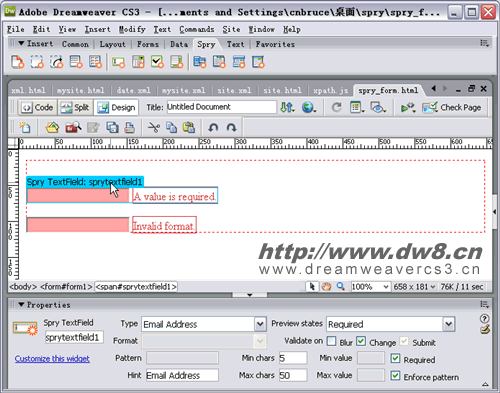Insert a Spry XML Data Set
This screenshot has width=500, height=393.
(x=18, y=62)
